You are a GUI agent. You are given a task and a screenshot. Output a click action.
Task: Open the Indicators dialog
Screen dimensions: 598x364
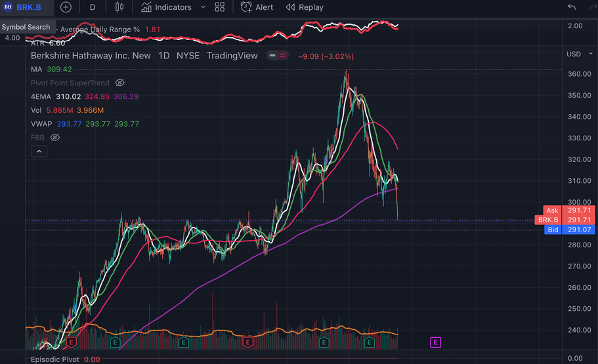coord(166,7)
